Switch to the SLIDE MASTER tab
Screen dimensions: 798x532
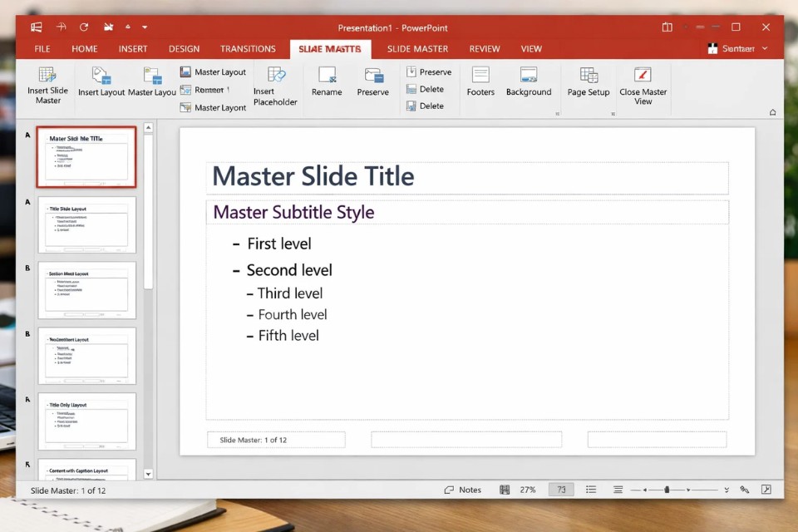pos(417,48)
